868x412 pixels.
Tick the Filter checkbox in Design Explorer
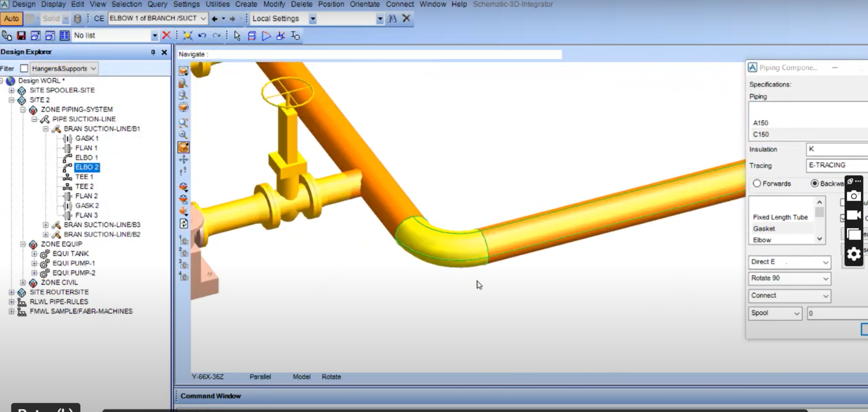point(24,69)
